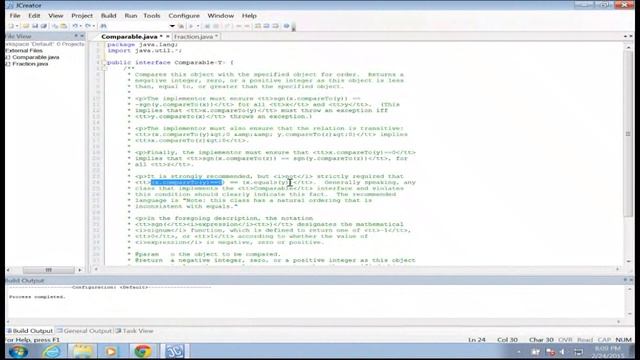Switch to the Fraction.java editor tab
The height and width of the screenshot is (360, 640).
(196, 36)
